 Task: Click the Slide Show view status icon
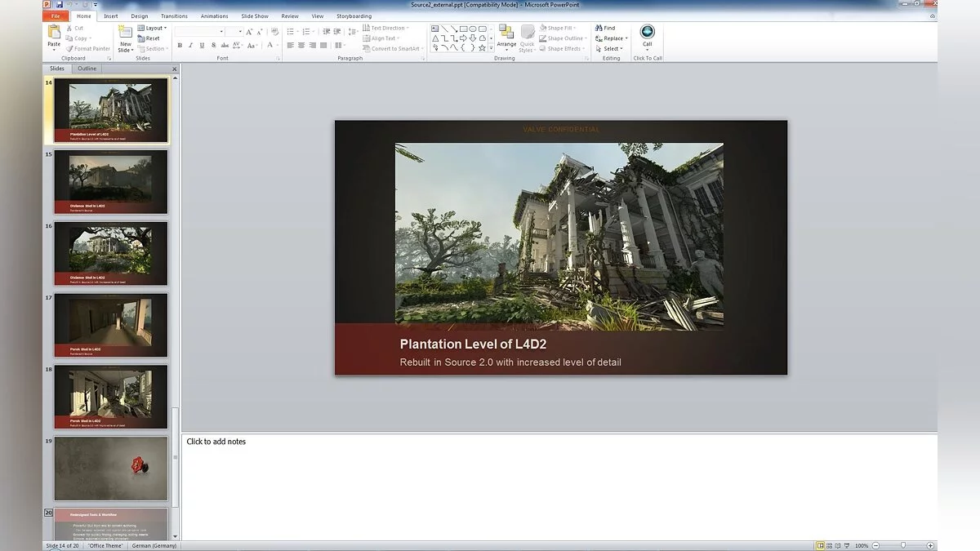pos(847,545)
